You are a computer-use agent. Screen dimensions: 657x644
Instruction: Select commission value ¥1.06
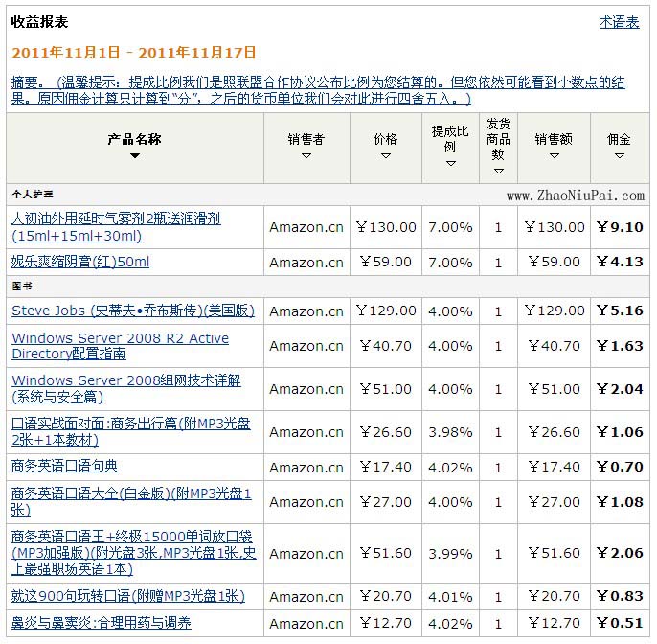(x=620, y=432)
